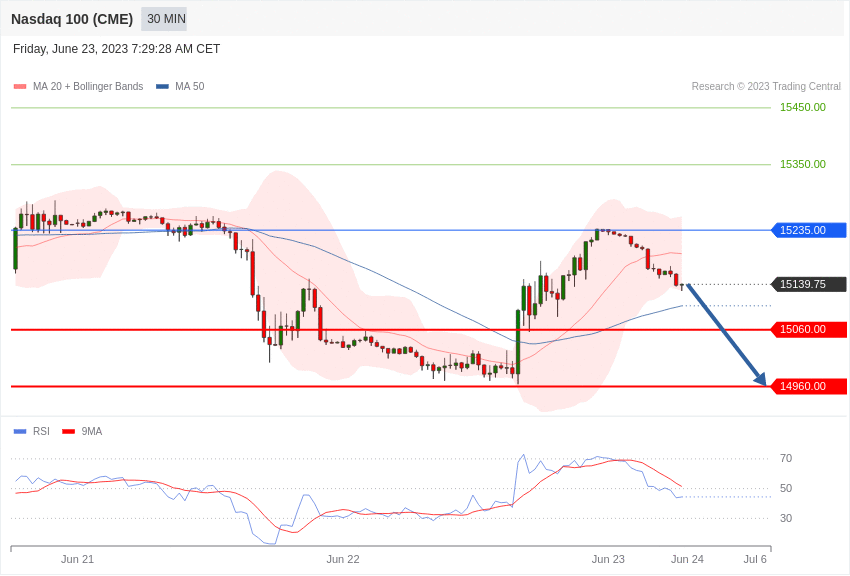Select the 15139.75 current price tag
The width and height of the screenshot is (850, 576).
click(808, 284)
